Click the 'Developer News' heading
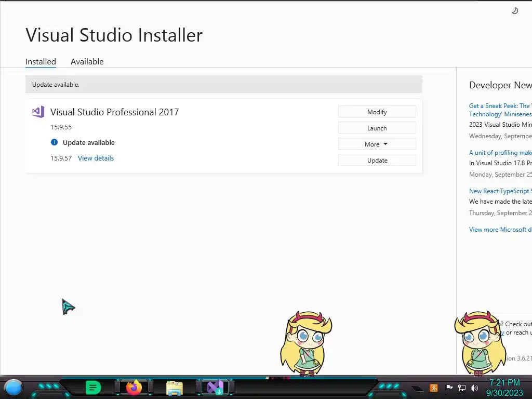This screenshot has width=532, height=399. [x=500, y=85]
